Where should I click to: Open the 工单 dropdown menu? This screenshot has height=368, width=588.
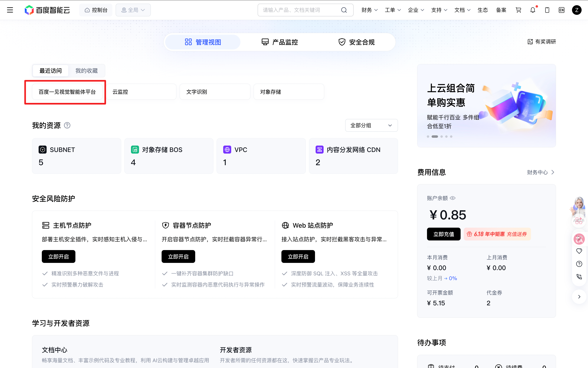(393, 10)
